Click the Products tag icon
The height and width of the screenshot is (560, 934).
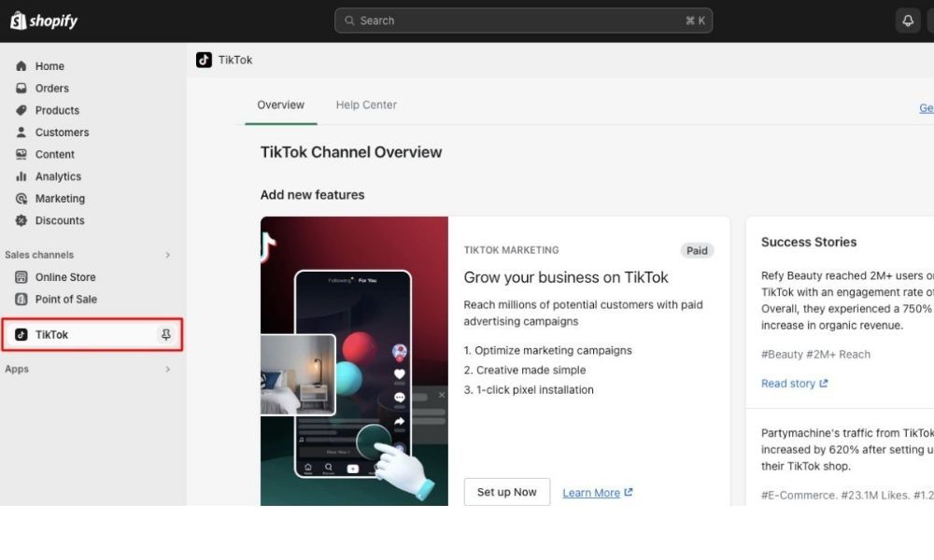click(x=21, y=110)
